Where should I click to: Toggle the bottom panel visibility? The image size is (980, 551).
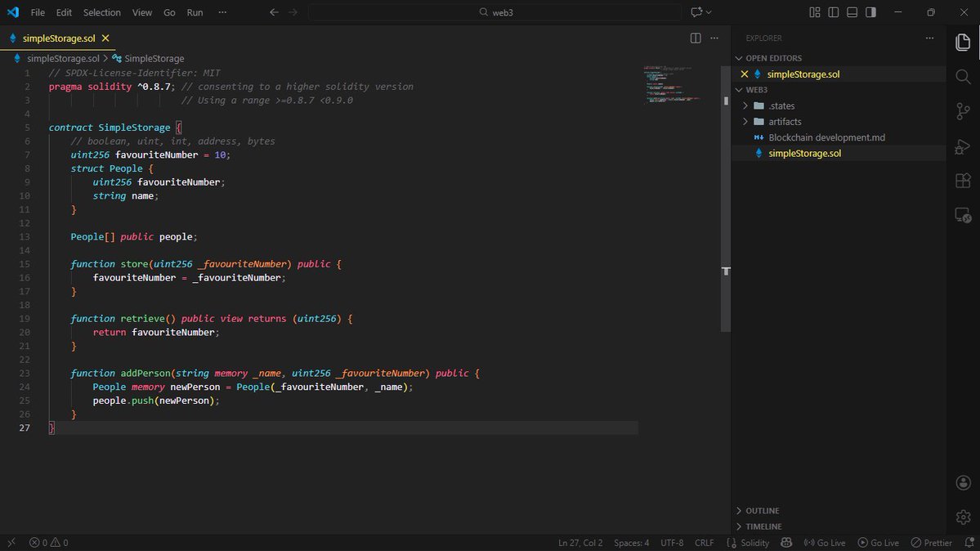point(852,12)
